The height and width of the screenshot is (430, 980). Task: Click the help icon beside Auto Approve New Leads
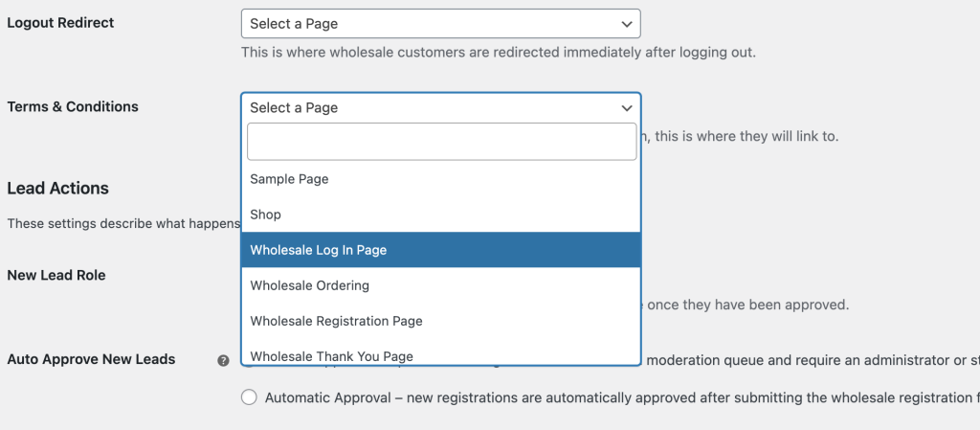[223, 360]
